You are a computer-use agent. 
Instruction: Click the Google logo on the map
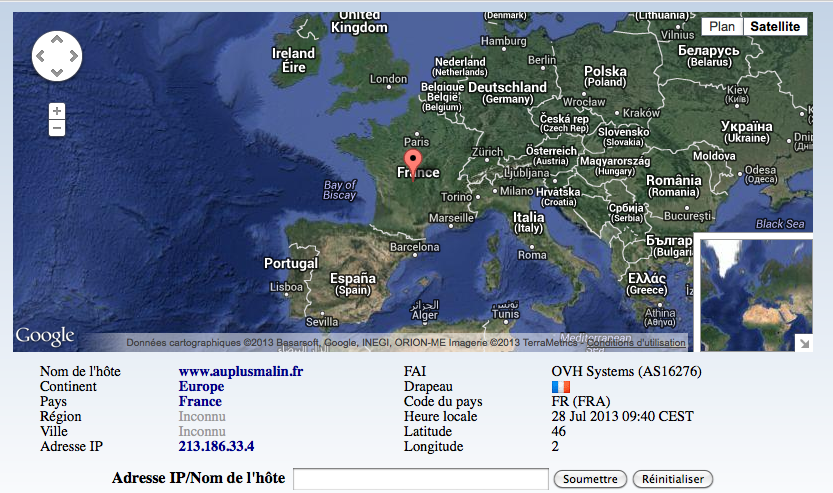pyautogui.click(x=45, y=336)
